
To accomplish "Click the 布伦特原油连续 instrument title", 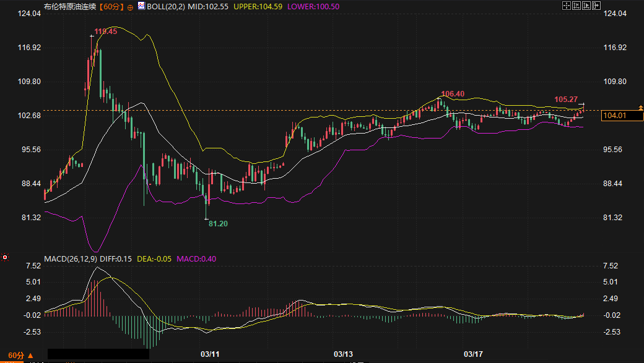I will click(x=70, y=7).
